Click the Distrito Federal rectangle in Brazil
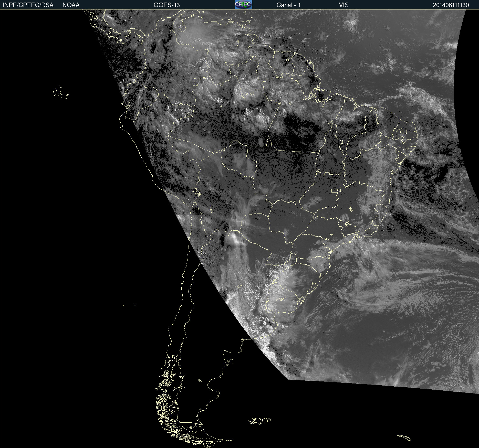The image size is (479, 448). click(334, 190)
